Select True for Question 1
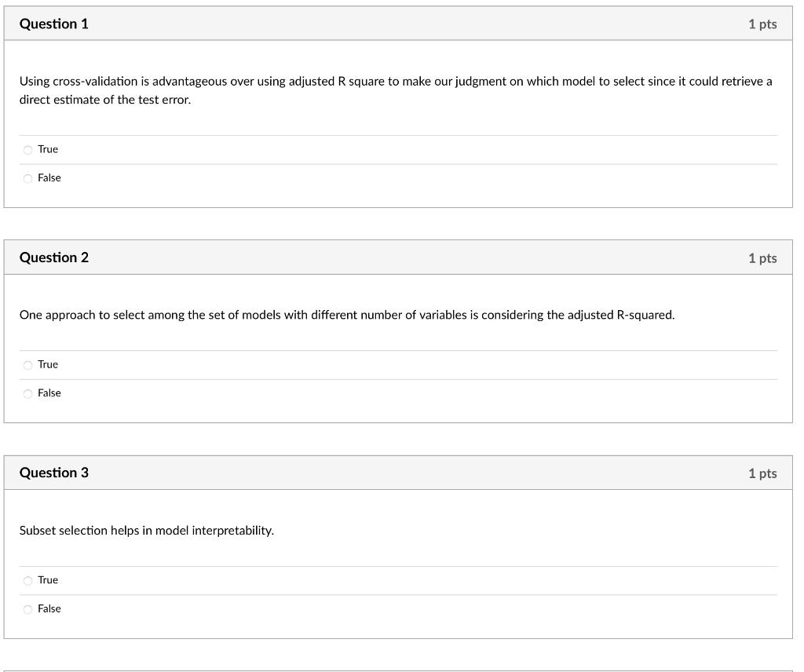This screenshot has width=804, height=672. (27, 149)
